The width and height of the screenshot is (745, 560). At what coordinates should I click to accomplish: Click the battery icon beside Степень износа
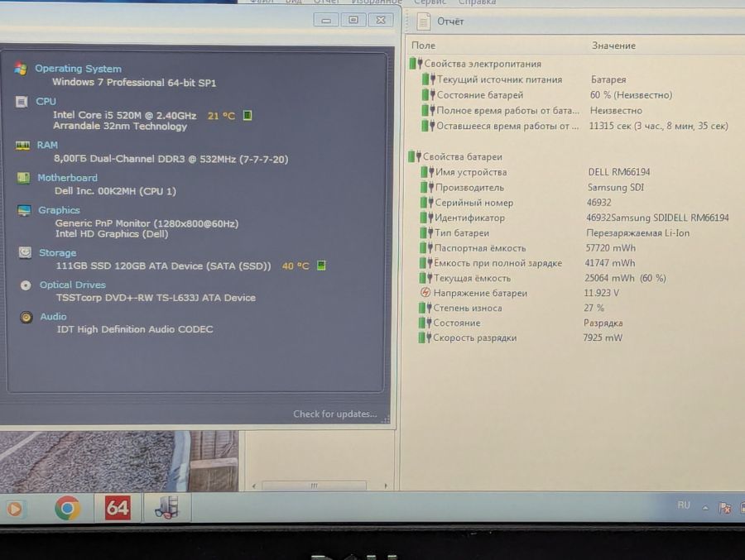[425, 308]
